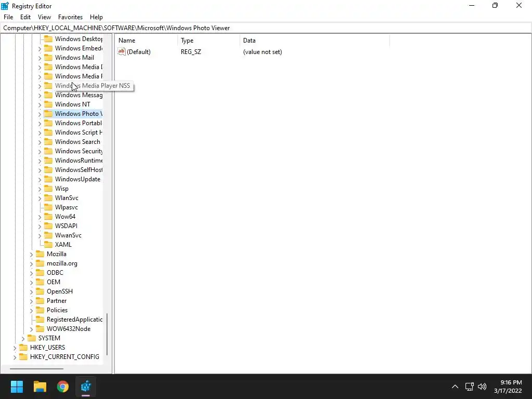This screenshot has width=532, height=399.
Task: Select the Windows Embedded key label
Action: 78,48
